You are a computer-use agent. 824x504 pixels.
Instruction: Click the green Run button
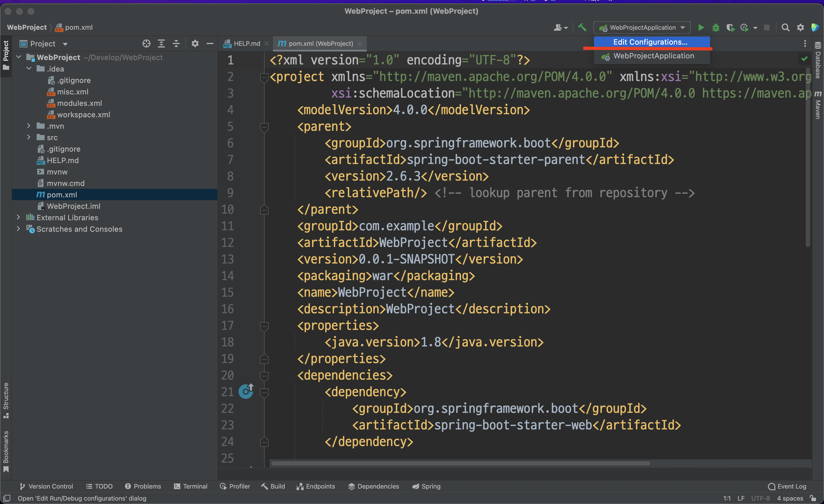click(x=701, y=27)
